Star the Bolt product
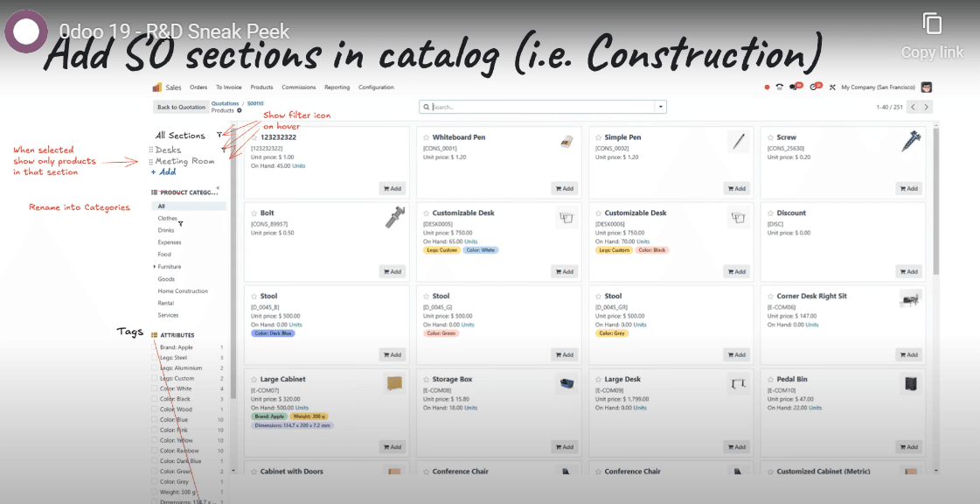Screen dimensions: 980x504 (x=254, y=213)
